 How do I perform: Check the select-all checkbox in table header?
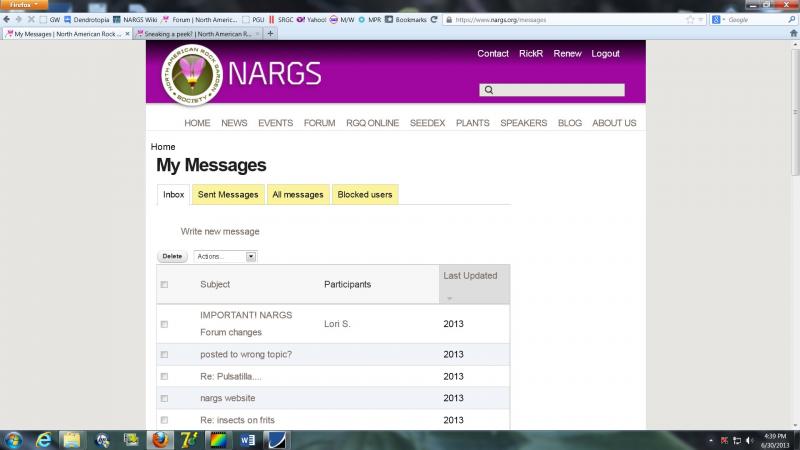click(164, 285)
